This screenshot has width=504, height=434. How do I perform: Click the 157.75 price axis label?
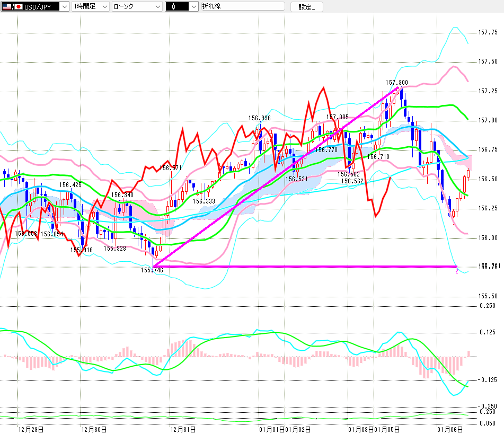487,33
